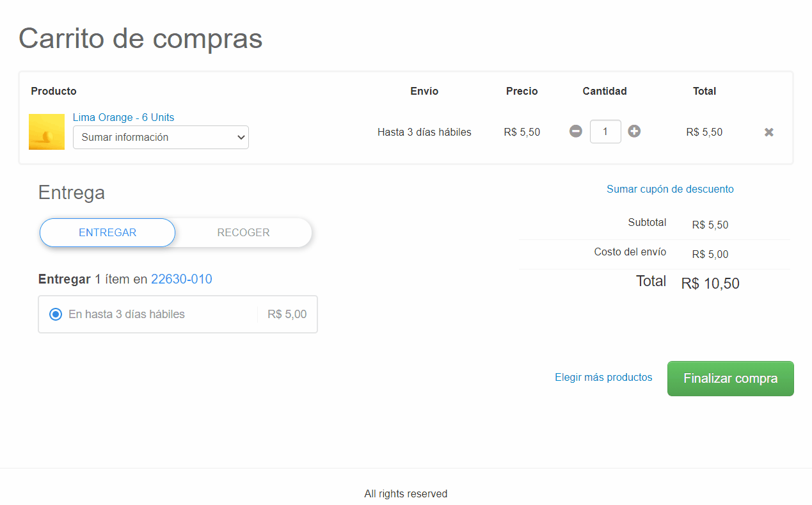This screenshot has height=505, width=812.
Task: Select the 'En hasta 3 días hábiles' radio button
Action: [55, 314]
